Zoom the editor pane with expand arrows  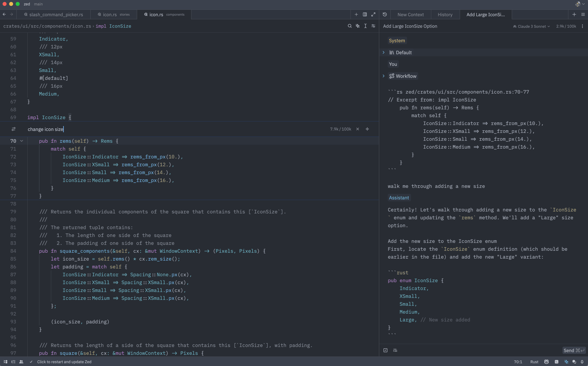tap(373, 14)
